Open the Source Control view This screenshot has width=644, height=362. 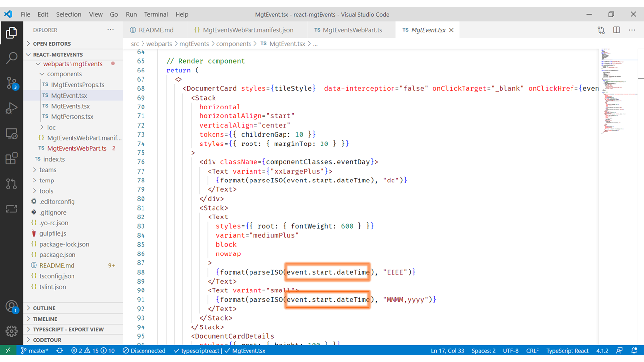pyautogui.click(x=11, y=83)
